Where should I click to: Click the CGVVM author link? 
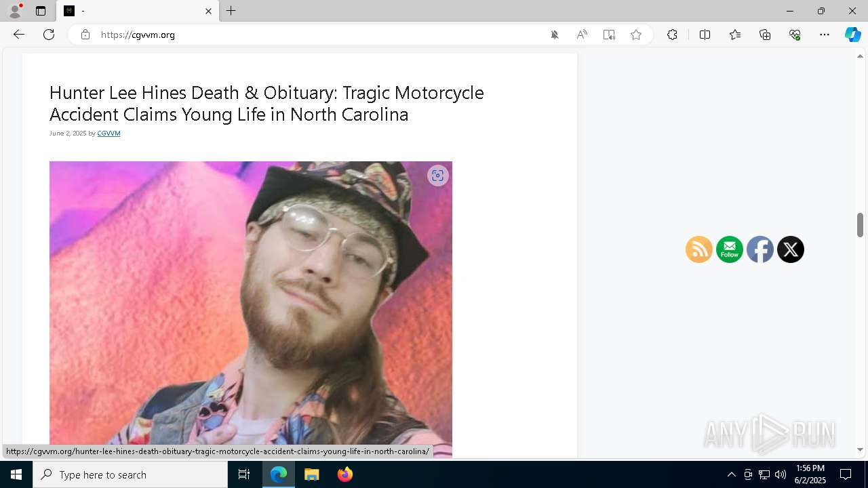coord(108,134)
